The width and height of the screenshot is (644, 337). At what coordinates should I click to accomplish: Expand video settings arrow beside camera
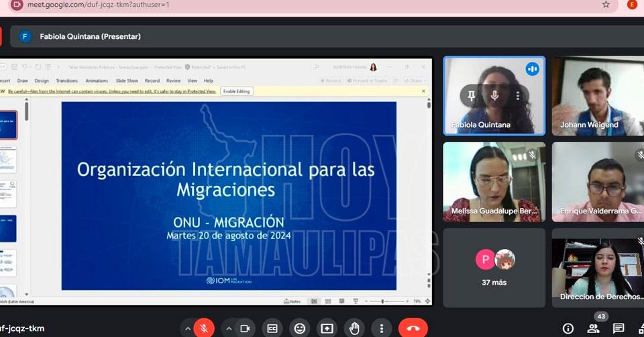point(229,328)
